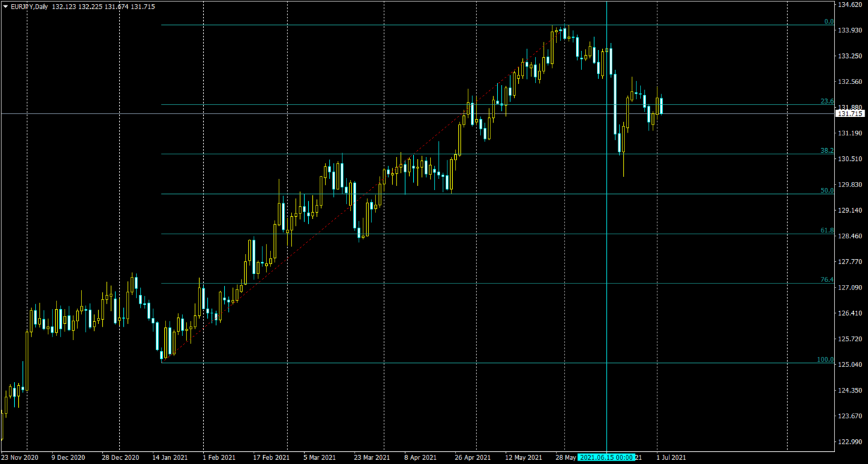Click the 100.0 Fibonacci level label

pyautogui.click(x=826, y=360)
